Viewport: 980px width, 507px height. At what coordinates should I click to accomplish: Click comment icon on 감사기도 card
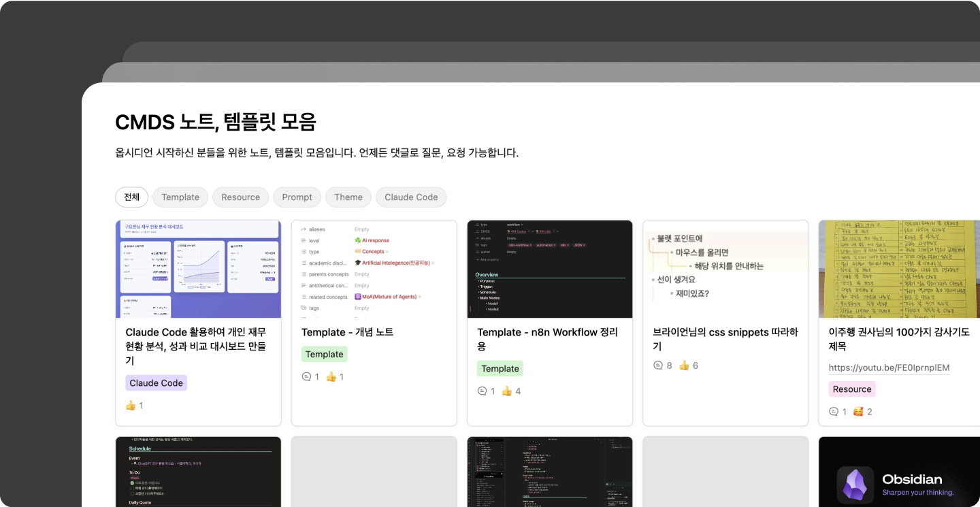tap(834, 412)
